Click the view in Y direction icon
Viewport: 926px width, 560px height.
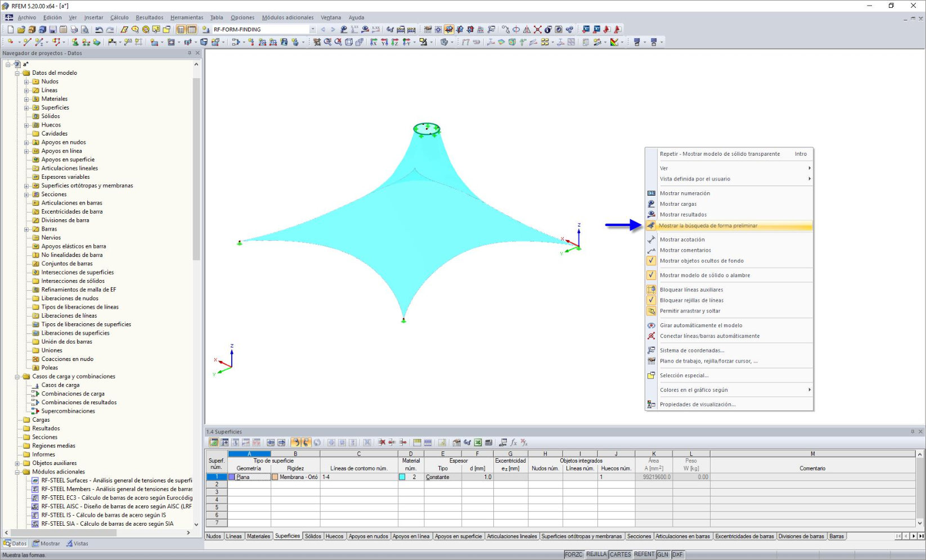tap(385, 42)
